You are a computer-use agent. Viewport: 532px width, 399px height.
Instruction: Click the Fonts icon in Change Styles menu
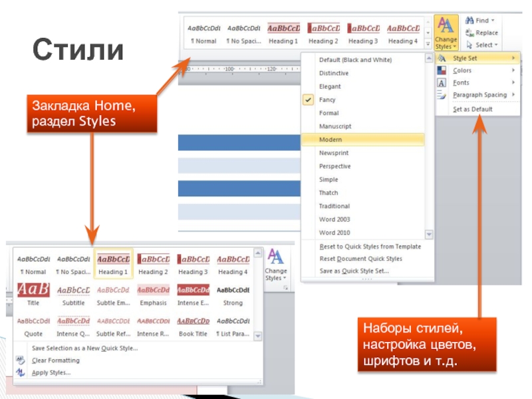(441, 83)
